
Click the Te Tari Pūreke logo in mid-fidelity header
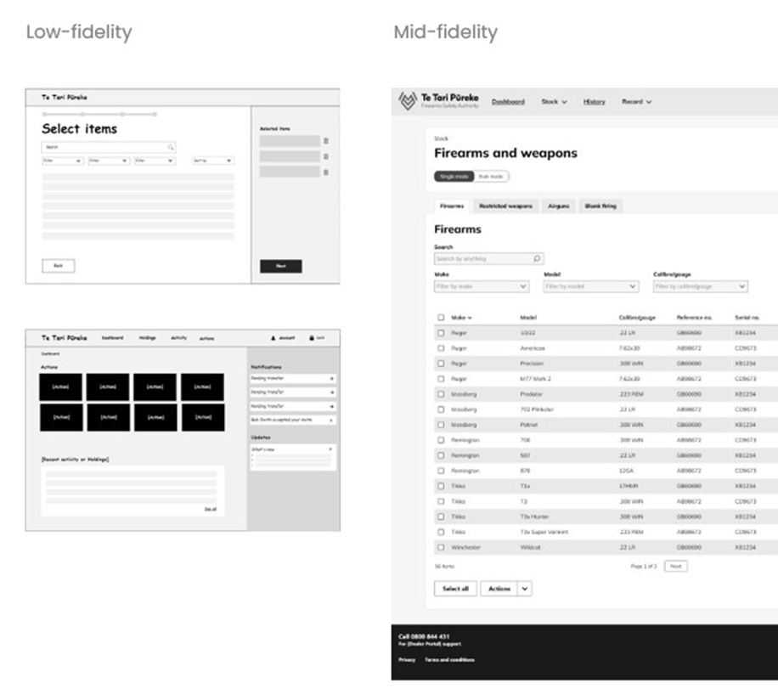[x=438, y=101]
